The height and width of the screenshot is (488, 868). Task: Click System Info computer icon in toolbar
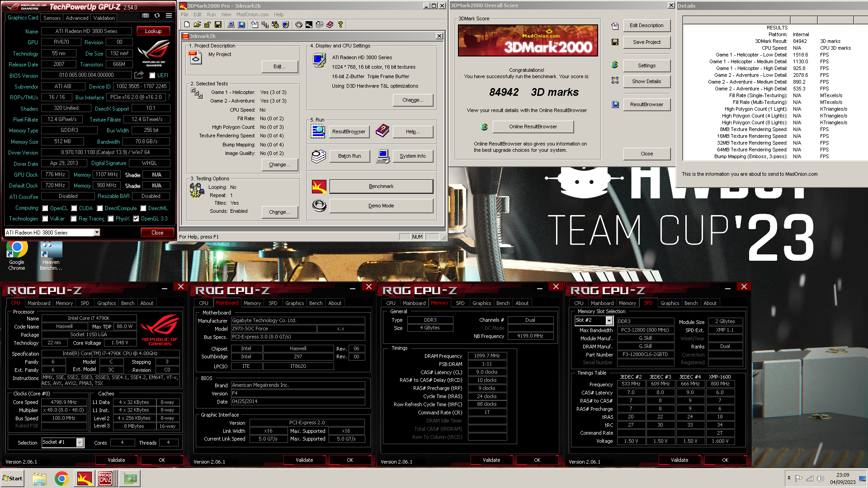[x=231, y=24]
